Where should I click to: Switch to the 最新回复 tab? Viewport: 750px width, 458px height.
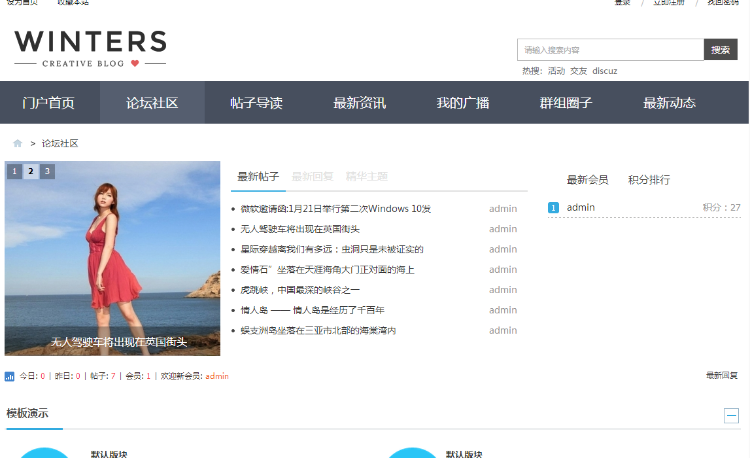tap(312, 177)
